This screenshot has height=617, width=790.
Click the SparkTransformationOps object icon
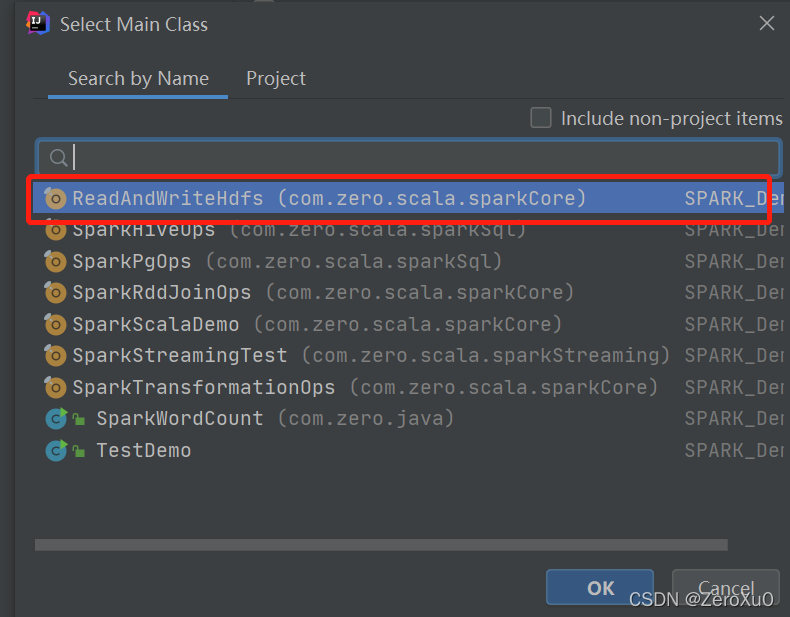coord(55,387)
